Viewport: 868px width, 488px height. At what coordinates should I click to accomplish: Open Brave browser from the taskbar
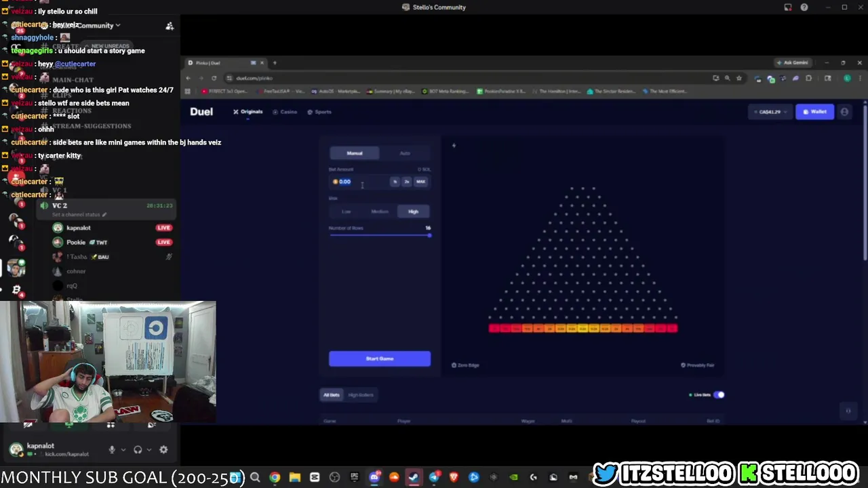tap(454, 478)
